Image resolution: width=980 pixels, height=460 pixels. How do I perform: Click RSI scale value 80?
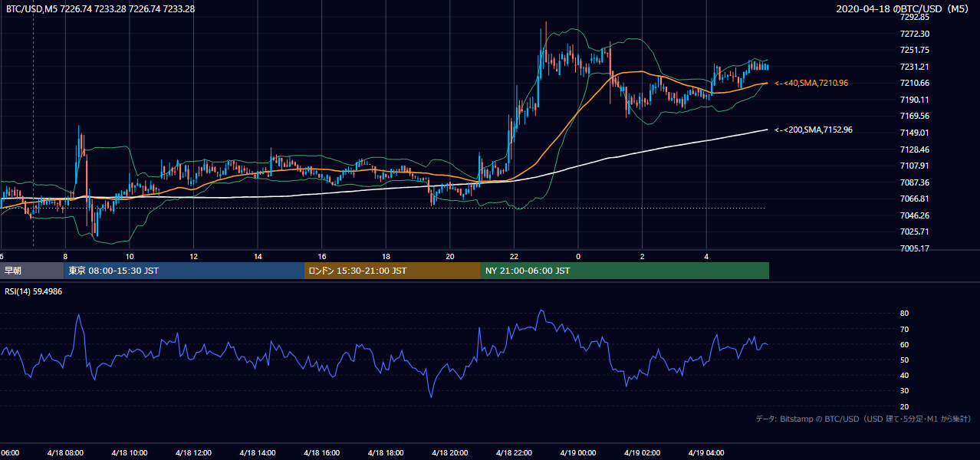point(905,314)
